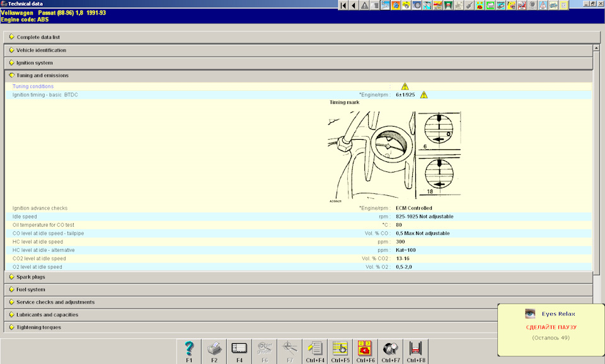Click the go-to-first-page arrow icon in top toolbar
Viewport: 605px width, 364px height.
point(343,6)
